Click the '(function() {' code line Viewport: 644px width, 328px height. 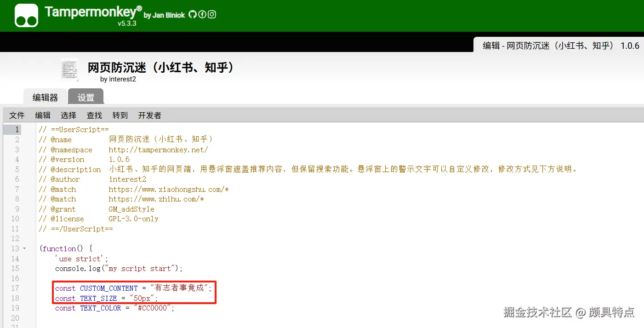point(66,248)
